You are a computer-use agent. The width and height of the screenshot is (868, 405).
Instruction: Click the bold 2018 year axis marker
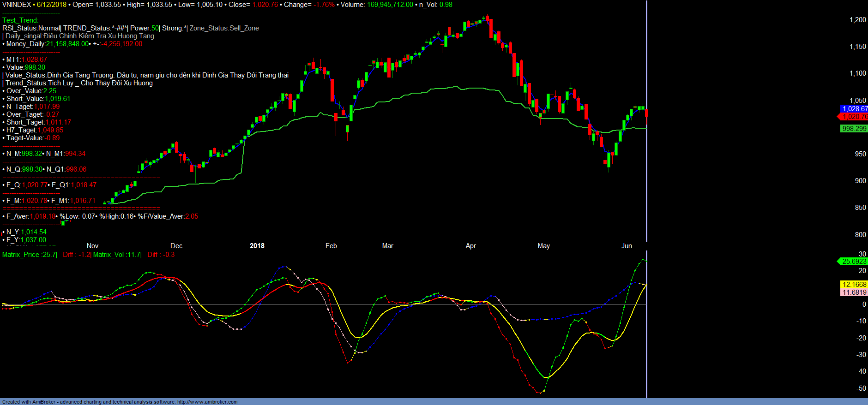257,246
